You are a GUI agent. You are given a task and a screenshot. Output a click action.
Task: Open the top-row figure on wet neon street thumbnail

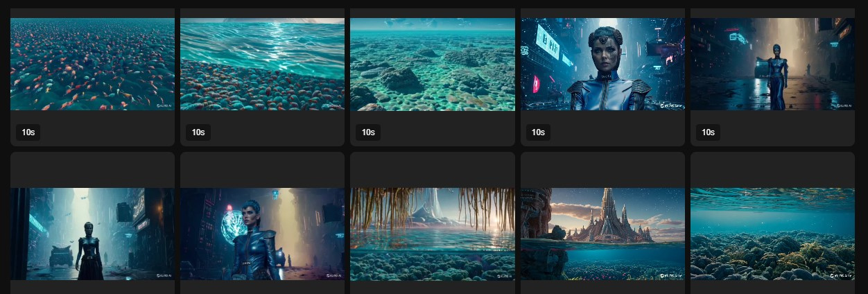pyautogui.click(x=772, y=64)
